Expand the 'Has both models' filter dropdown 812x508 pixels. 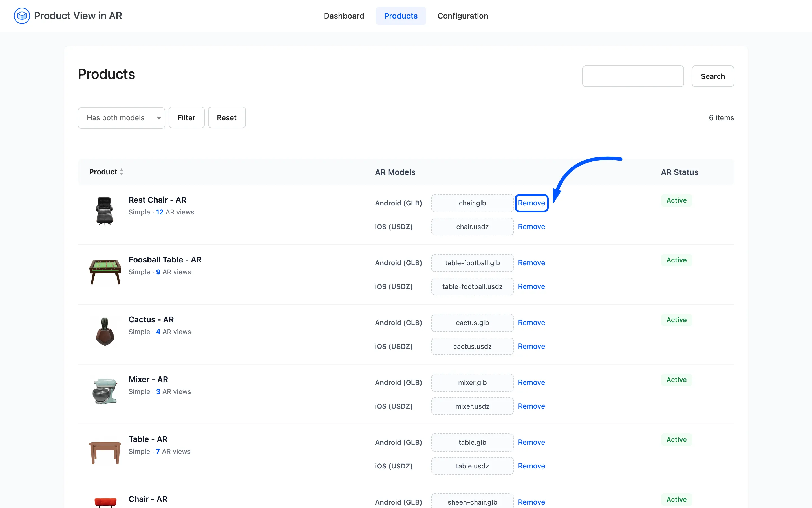(122, 118)
